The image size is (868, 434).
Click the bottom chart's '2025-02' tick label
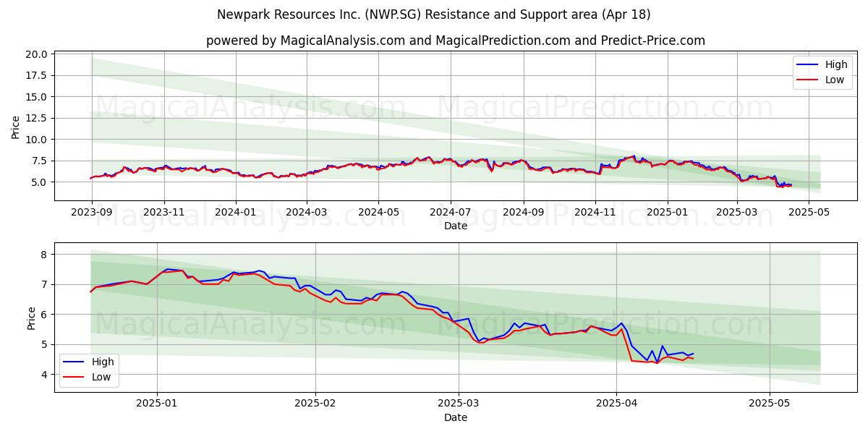[316, 404]
